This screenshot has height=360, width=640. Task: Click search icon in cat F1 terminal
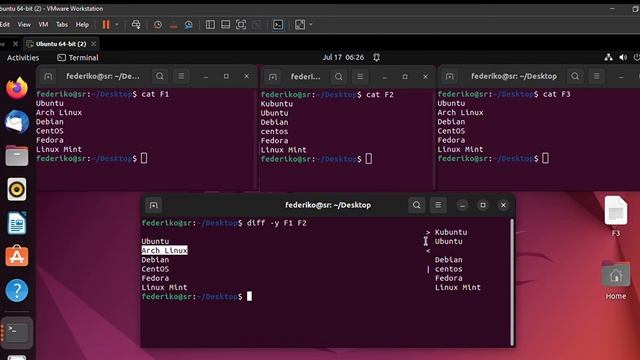point(160,76)
